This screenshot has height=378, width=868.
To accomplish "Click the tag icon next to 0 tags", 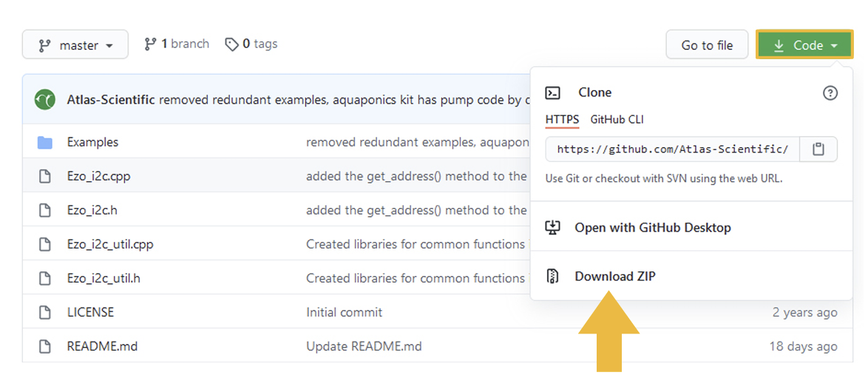I will click(x=231, y=44).
